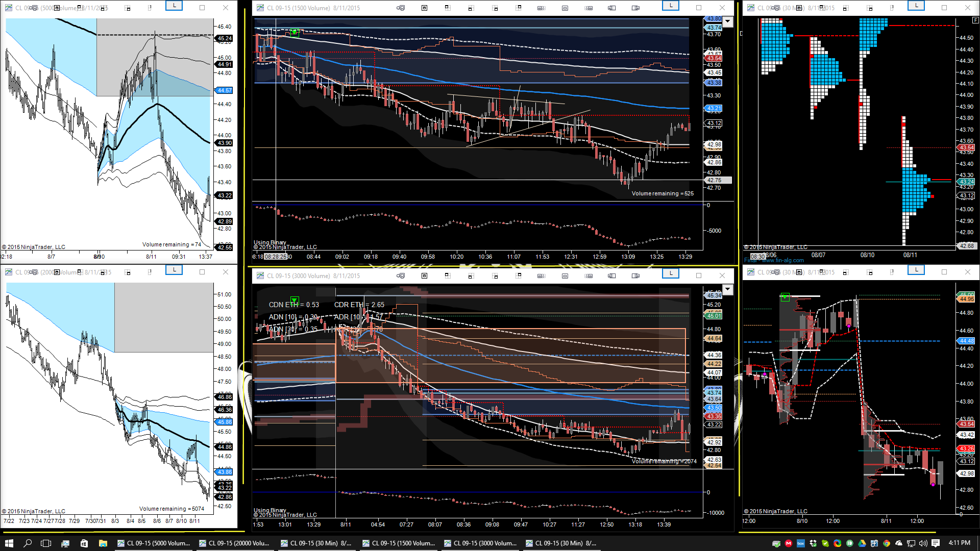
Task: Click NinjaTrader chart icon in 1500 Volume title bar
Action: pyautogui.click(x=260, y=8)
